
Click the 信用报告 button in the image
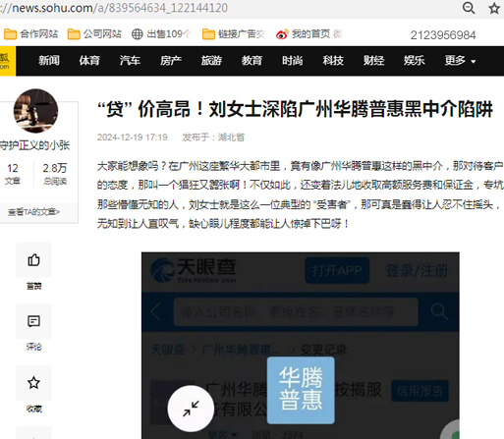click(x=420, y=391)
